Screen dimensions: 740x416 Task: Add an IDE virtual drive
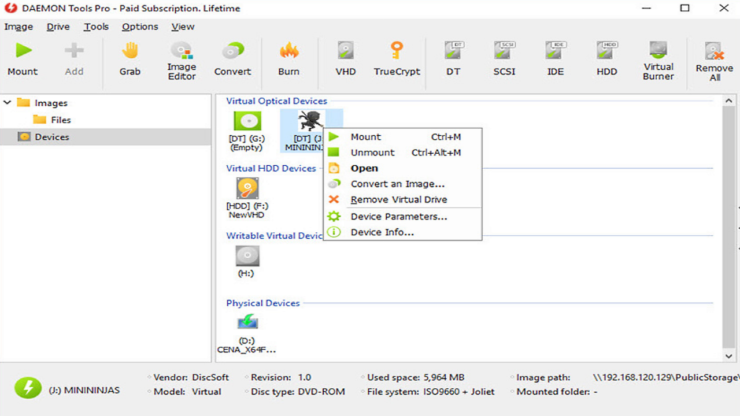coord(555,59)
